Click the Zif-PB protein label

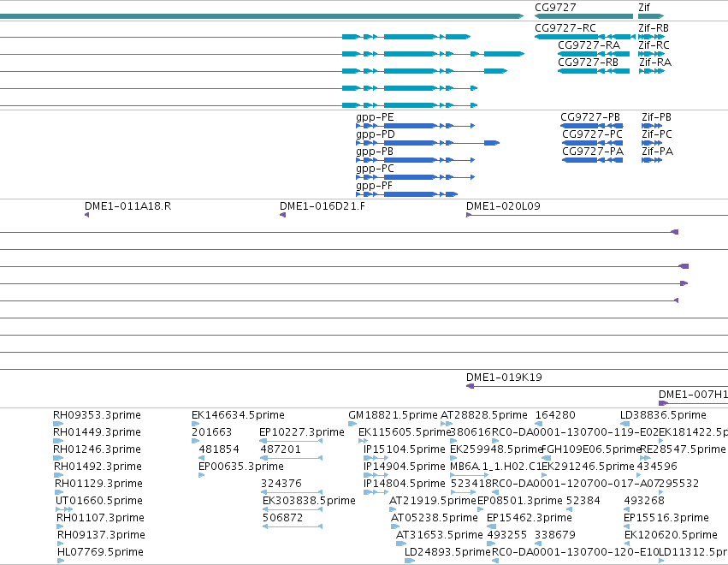[656, 117]
